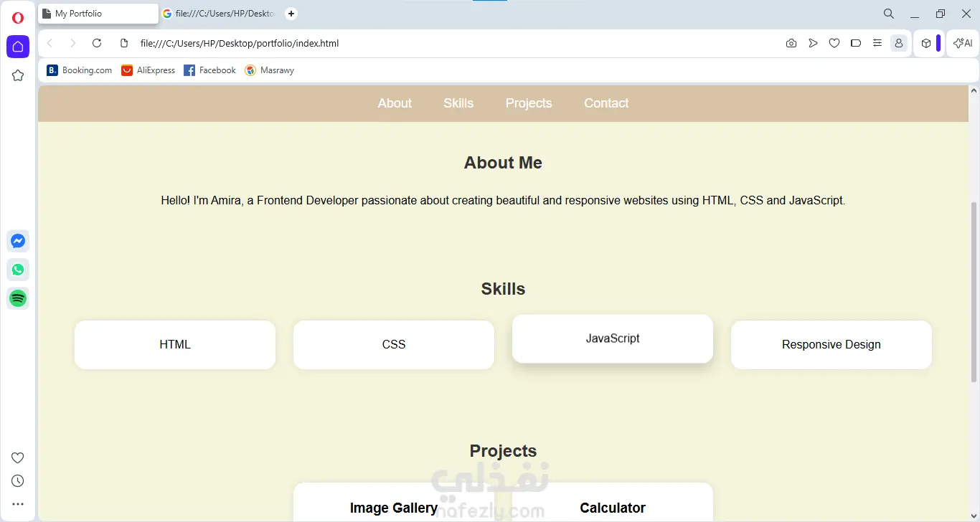
Task: Open the Booking.com bookmark
Action: tap(80, 70)
